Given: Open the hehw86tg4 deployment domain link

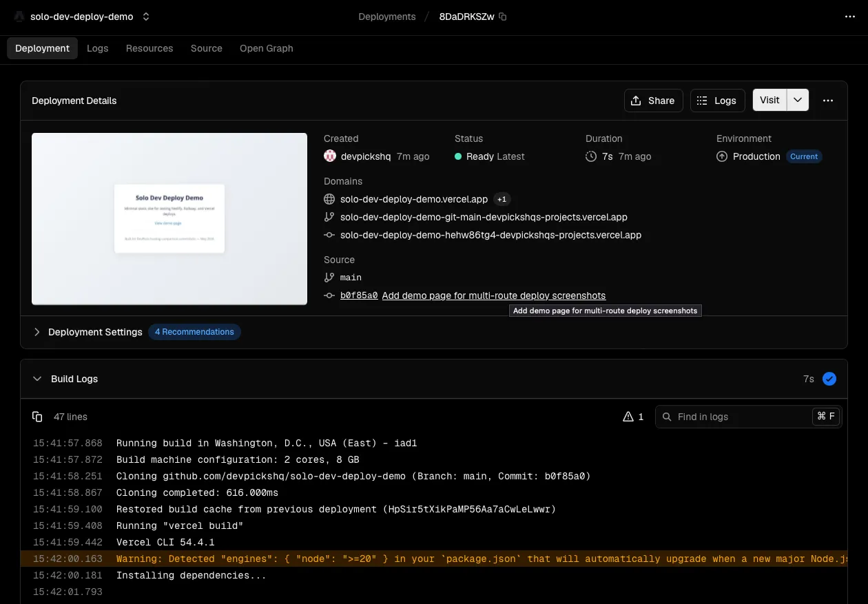Looking at the screenshot, I should click(x=490, y=235).
